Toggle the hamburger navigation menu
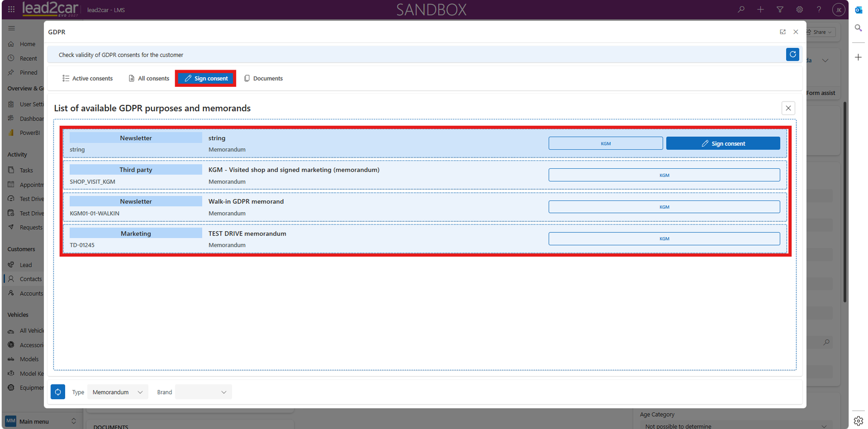The image size is (868, 429). 11,28
